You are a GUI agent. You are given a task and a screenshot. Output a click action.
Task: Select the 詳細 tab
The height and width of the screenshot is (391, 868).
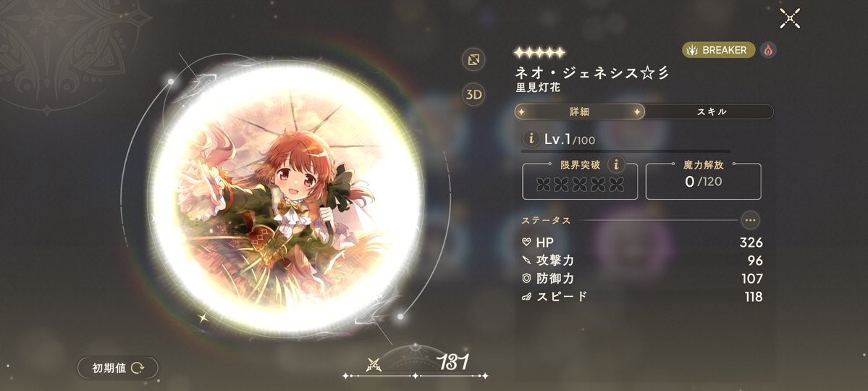pos(580,112)
